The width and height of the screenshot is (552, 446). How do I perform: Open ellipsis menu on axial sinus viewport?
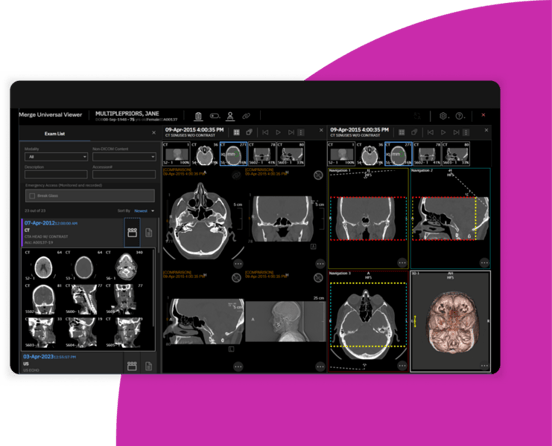click(238, 264)
